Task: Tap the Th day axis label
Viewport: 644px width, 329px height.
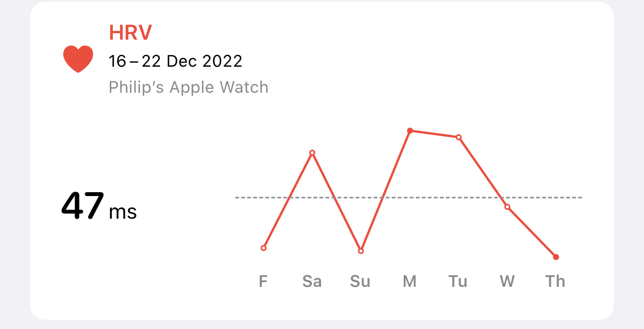Action: pos(555,281)
